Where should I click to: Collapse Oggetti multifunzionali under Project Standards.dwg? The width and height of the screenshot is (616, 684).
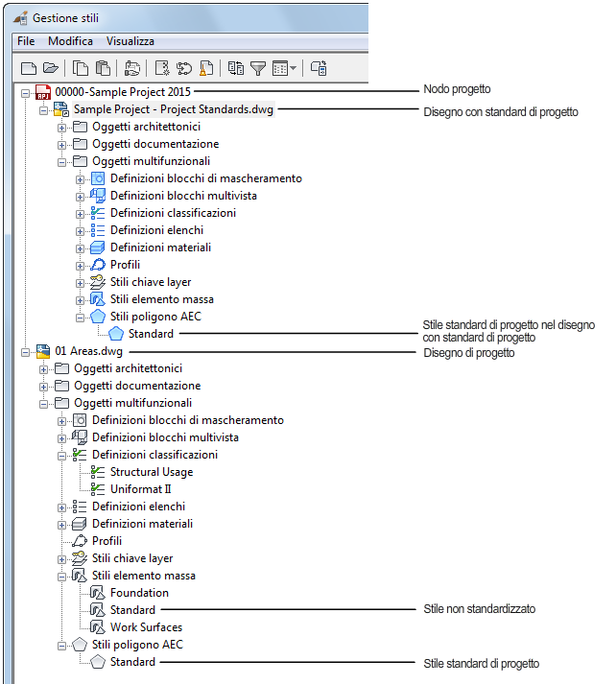click(62, 162)
